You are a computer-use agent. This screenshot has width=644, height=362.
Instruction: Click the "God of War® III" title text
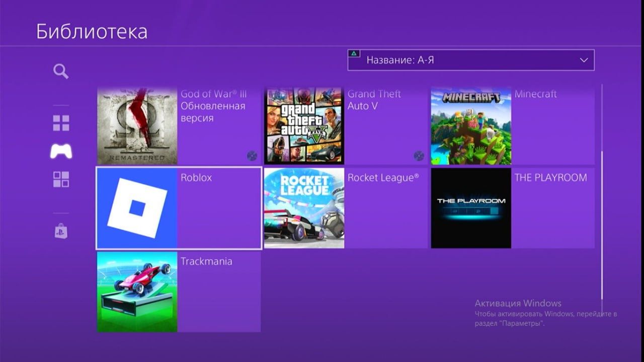tap(214, 94)
